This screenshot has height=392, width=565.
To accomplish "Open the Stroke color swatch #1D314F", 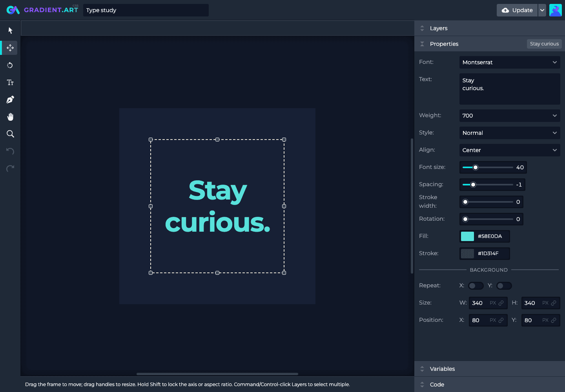I will coord(467,254).
